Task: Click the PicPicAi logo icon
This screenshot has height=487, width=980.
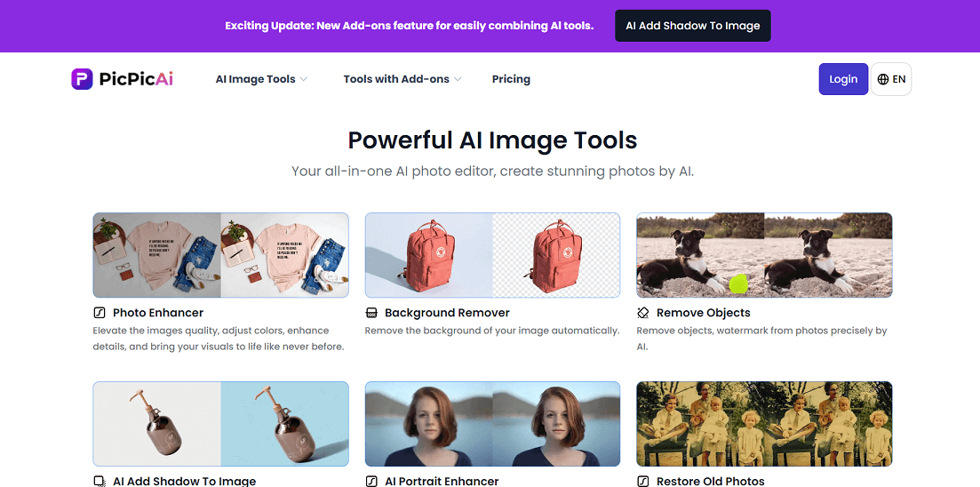Action: (x=82, y=79)
